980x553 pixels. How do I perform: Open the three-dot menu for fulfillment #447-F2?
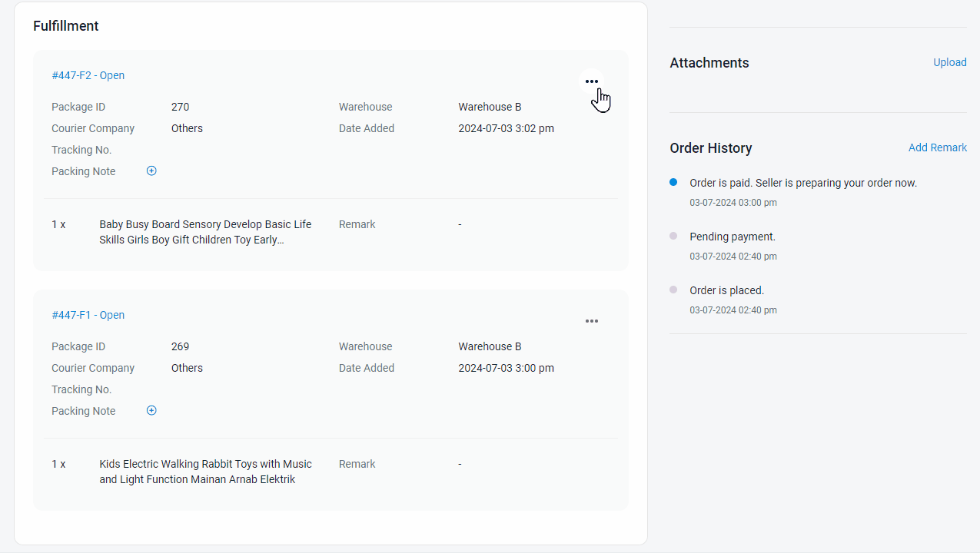click(591, 81)
